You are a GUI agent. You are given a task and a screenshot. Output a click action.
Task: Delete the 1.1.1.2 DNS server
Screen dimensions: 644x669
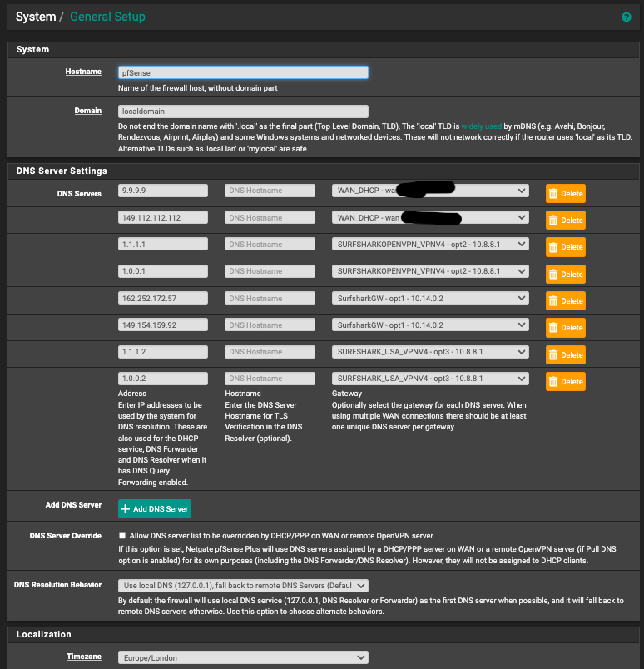click(x=566, y=355)
